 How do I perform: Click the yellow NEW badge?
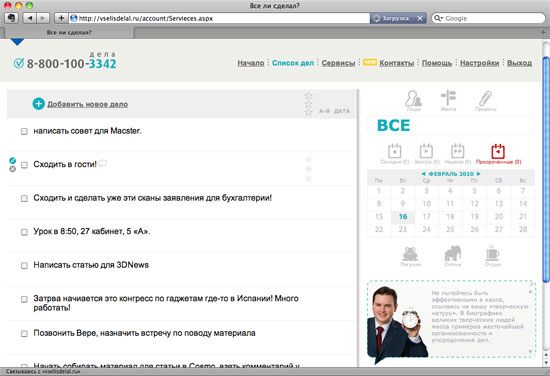pyautogui.click(x=370, y=62)
